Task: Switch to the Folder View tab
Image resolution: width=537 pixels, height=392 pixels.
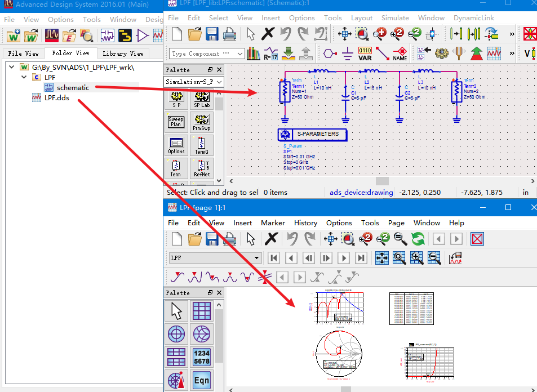Action: [70, 53]
